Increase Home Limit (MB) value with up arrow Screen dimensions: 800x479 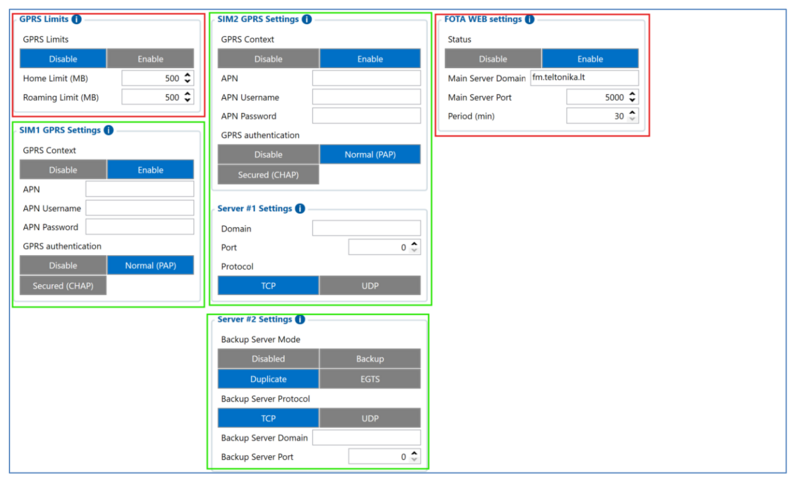coord(187,74)
